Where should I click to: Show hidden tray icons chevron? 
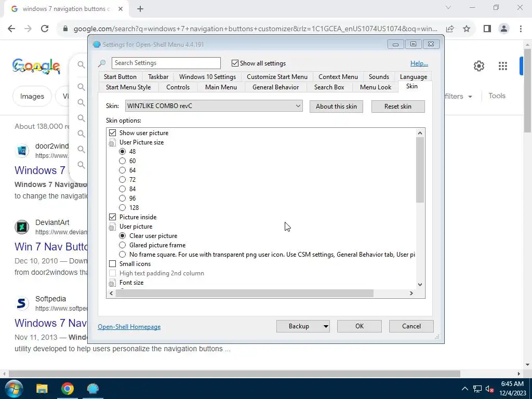tap(465, 389)
